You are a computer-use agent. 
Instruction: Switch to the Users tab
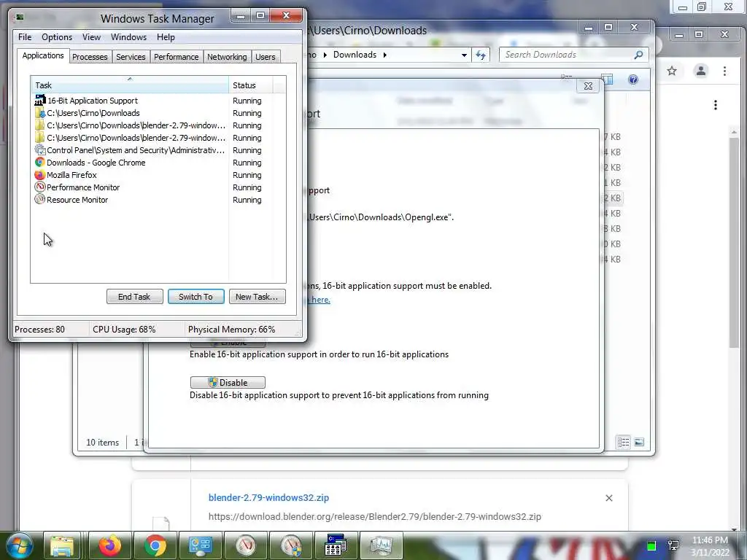(x=265, y=57)
